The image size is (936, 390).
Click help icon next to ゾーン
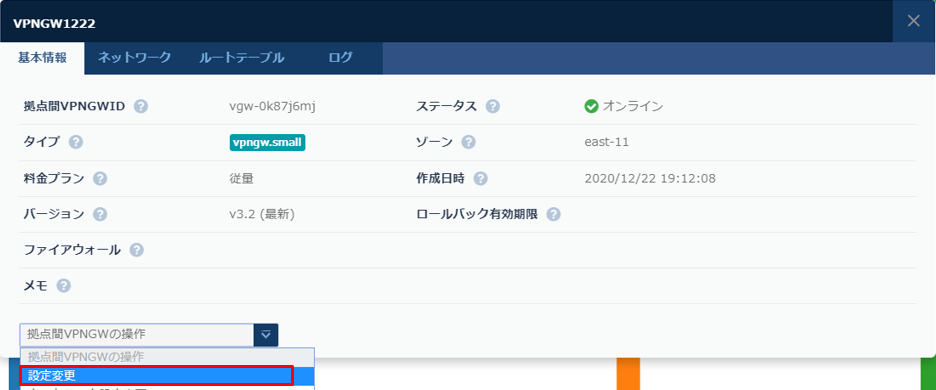tap(469, 143)
